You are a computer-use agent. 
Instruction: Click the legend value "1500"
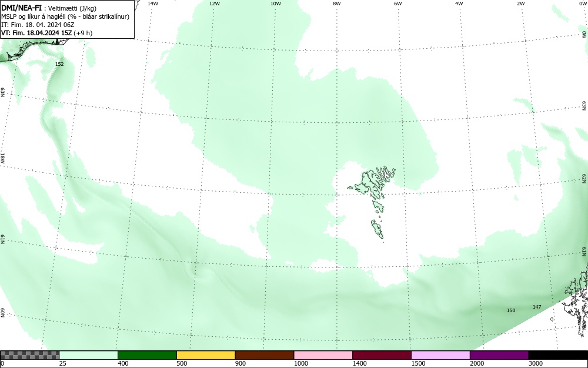(x=418, y=363)
